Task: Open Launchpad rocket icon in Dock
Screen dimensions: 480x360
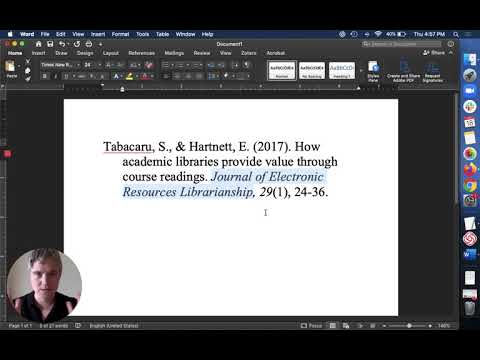Action: [470, 75]
